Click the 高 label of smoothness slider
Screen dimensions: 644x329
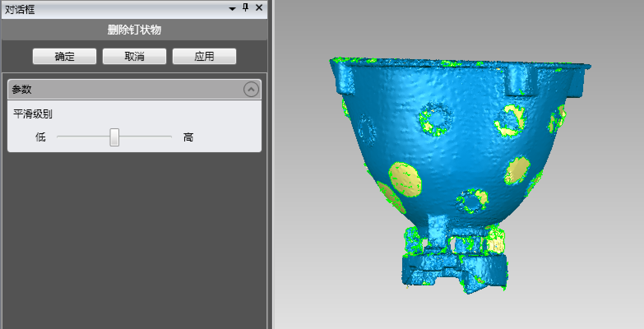click(x=188, y=137)
